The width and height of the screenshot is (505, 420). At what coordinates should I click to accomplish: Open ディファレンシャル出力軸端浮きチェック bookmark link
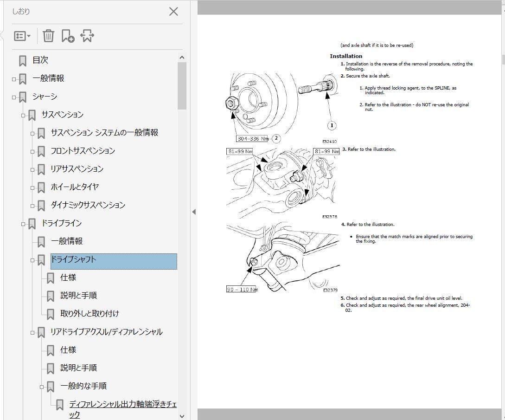123,409
